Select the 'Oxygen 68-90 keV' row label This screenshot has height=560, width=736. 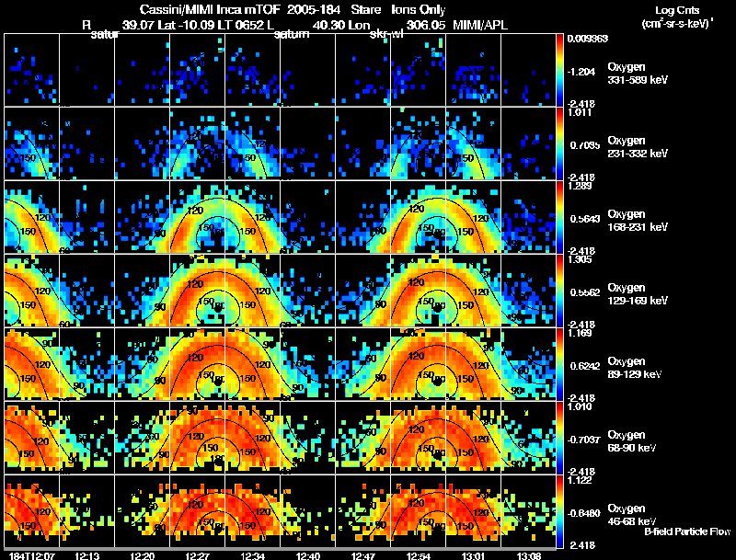pos(632,441)
